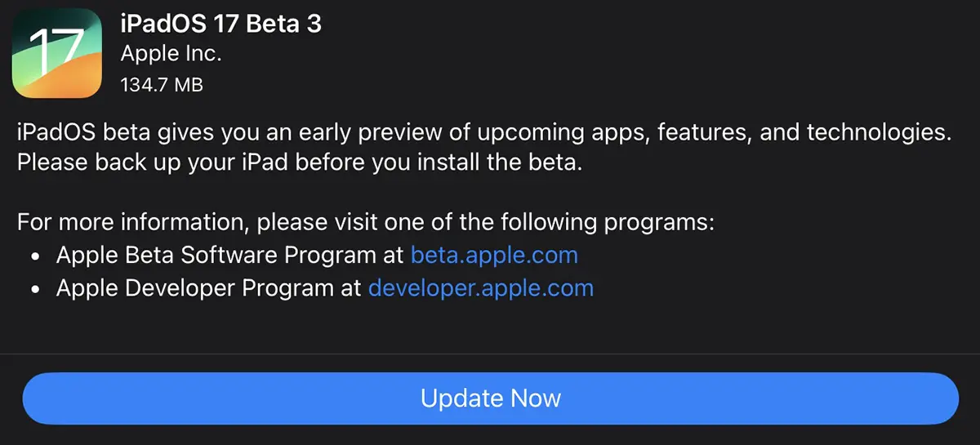Click the "iPadOS 17 Beta 3" title
980x445 pixels.
220,24
